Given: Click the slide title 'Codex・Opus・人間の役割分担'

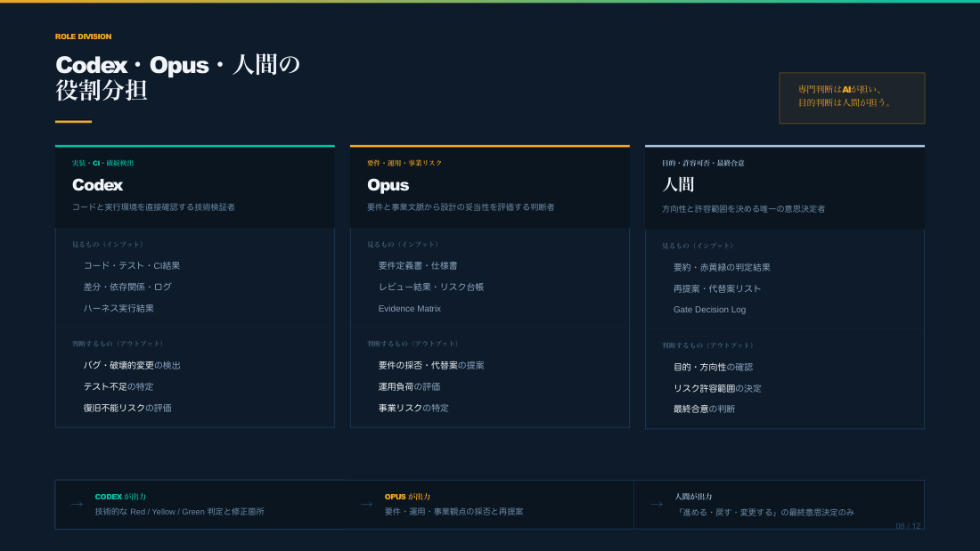Looking at the screenshot, I should pyautogui.click(x=178, y=77).
